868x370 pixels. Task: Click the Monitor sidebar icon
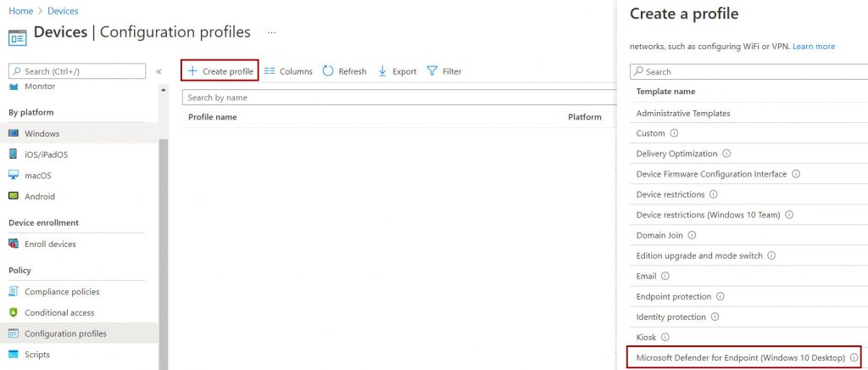point(14,86)
